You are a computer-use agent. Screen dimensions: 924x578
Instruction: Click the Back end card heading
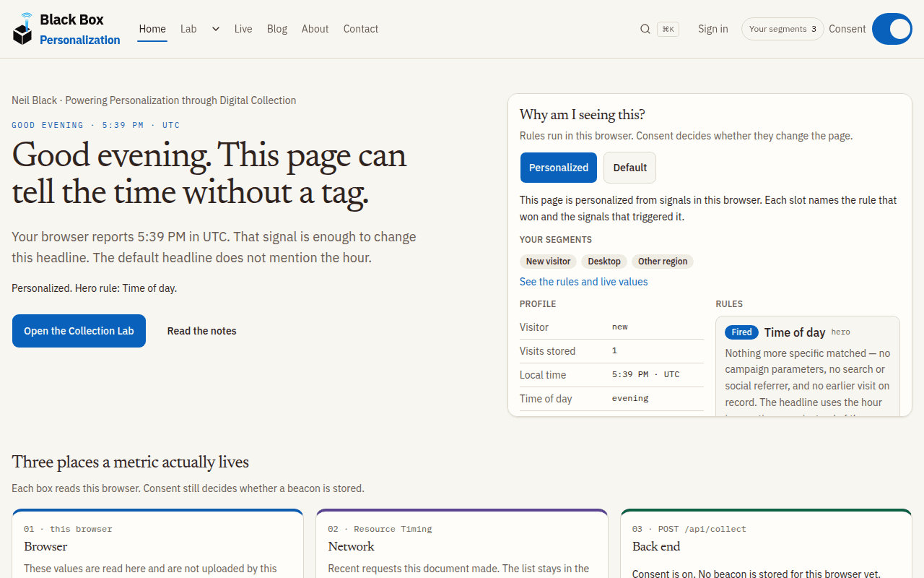(656, 547)
